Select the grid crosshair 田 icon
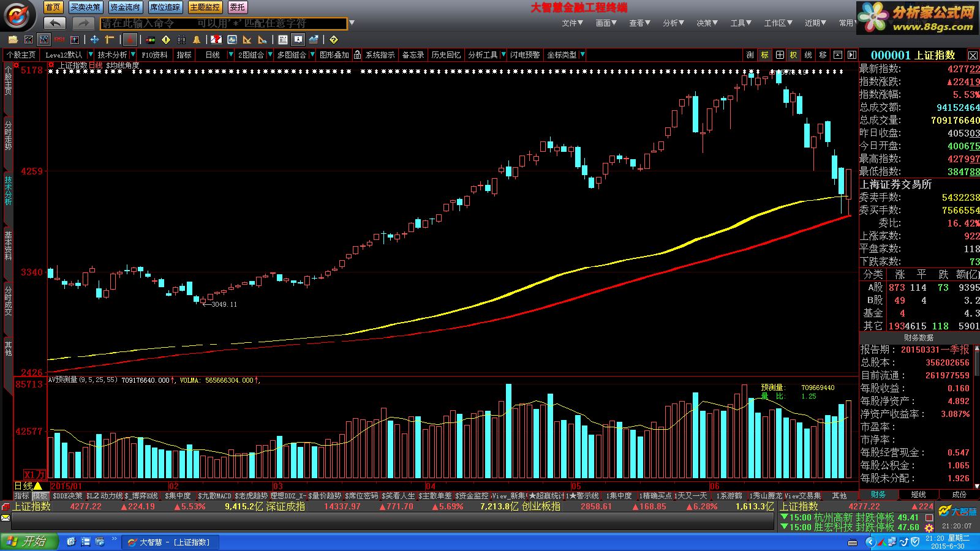Image resolution: width=980 pixels, height=551 pixels. pos(780,54)
